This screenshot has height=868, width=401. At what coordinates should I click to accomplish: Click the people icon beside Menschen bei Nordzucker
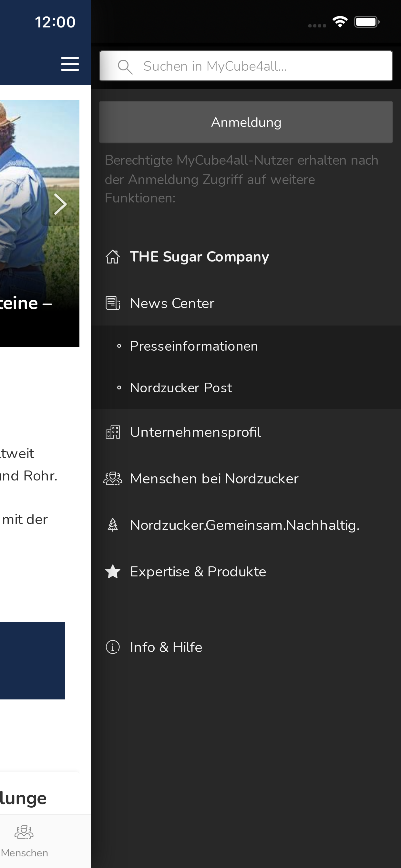[113, 479]
